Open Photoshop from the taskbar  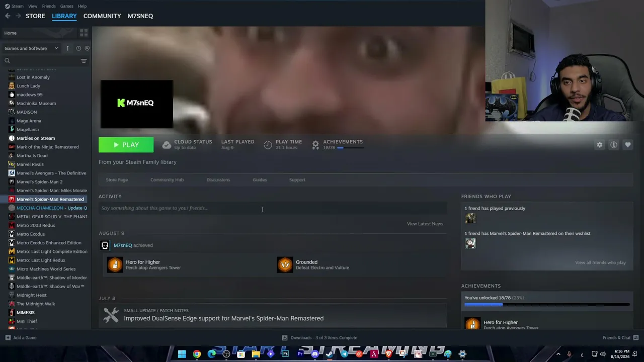285,354
